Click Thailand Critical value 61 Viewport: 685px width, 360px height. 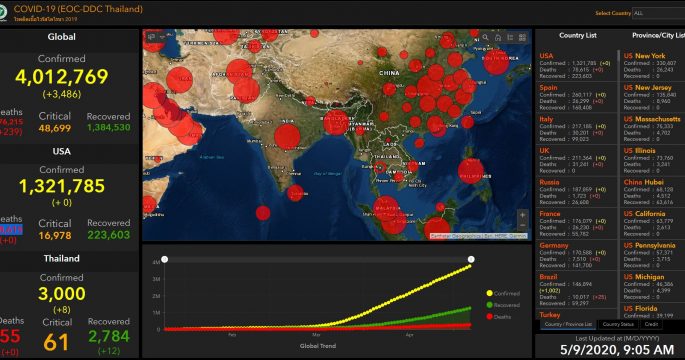pyautogui.click(x=56, y=343)
